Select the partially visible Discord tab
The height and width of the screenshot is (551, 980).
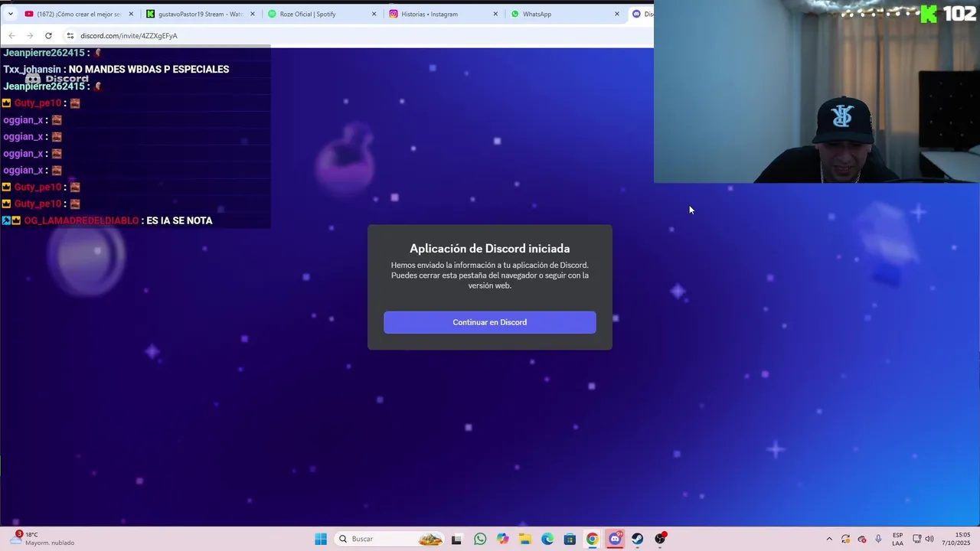click(x=642, y=14)
